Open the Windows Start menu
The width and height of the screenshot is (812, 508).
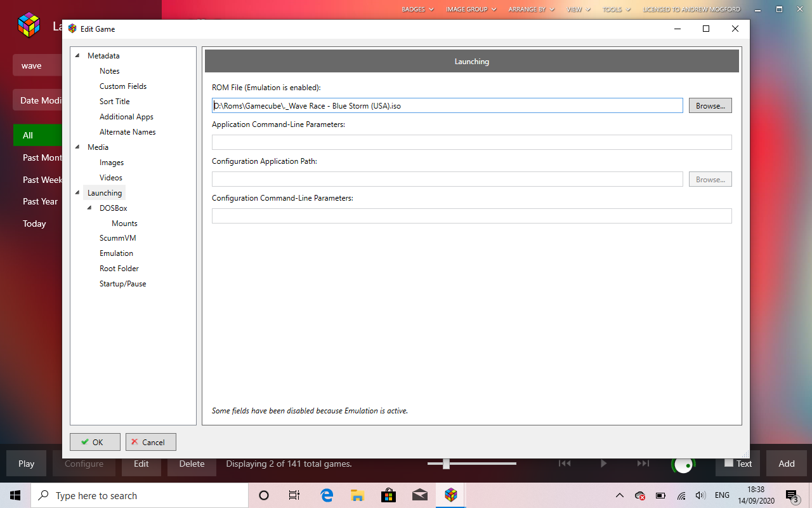coord(15,495)
